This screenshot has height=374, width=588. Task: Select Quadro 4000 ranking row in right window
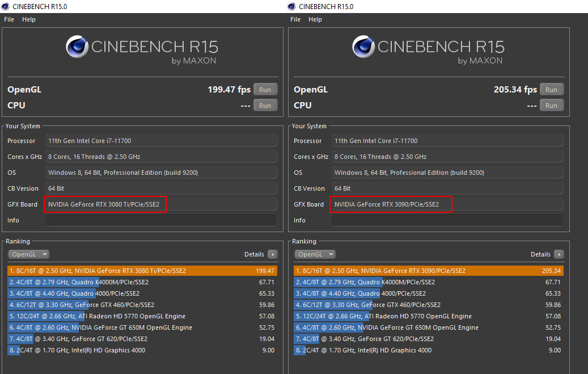point(429,293)
